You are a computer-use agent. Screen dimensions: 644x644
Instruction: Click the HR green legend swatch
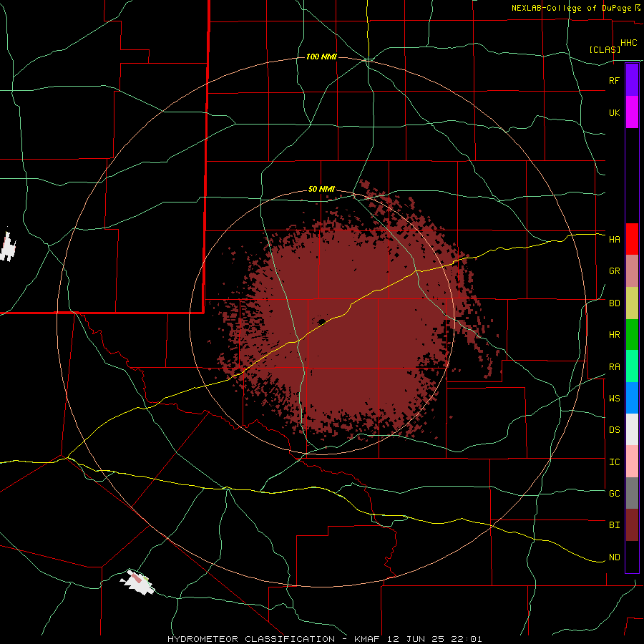632,335
